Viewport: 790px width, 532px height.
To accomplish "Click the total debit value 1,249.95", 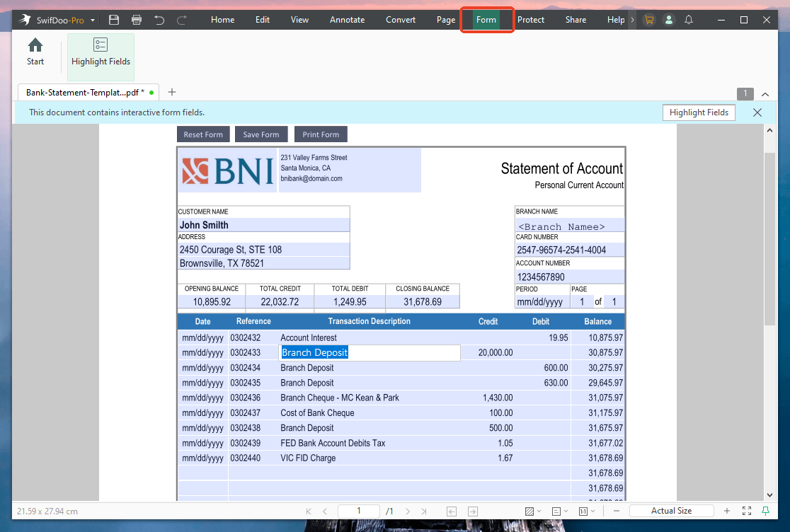I will [350, 301].
